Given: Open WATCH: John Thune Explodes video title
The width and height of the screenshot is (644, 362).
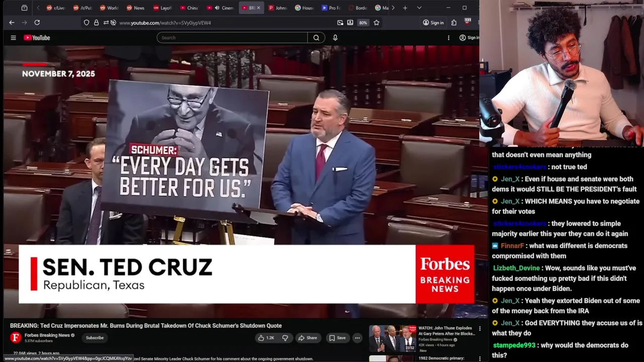Looking at the screenshot, I should click(446, 331).
